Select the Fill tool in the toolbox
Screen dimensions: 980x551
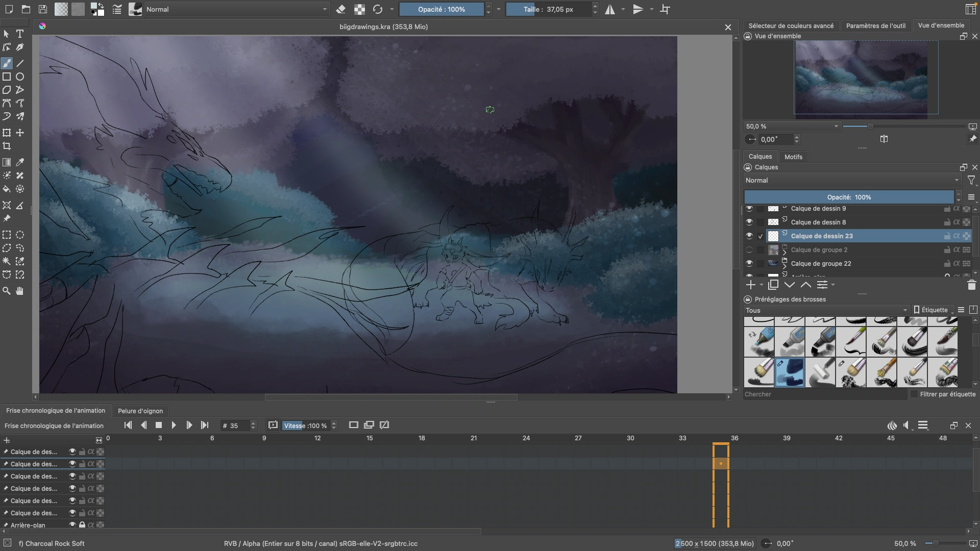click(7, 189)
